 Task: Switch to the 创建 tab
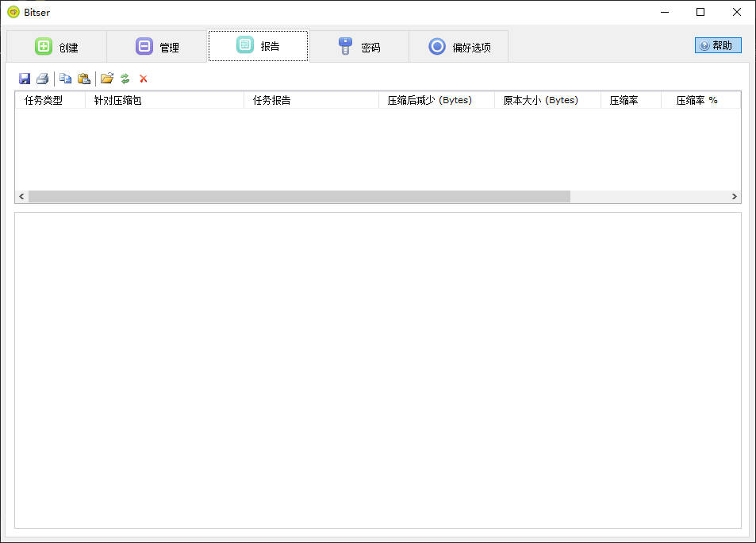[x=56, y=47]
